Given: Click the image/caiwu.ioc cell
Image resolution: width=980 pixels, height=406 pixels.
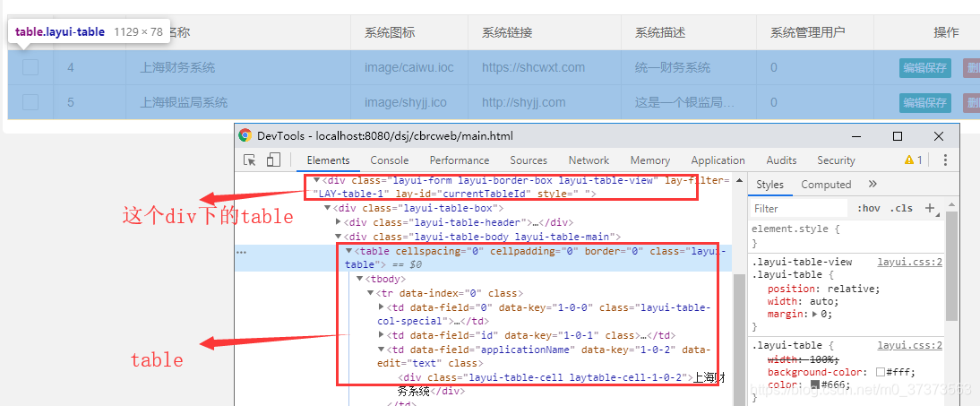Looking at the screenshot, I should (x=409, y=67).
